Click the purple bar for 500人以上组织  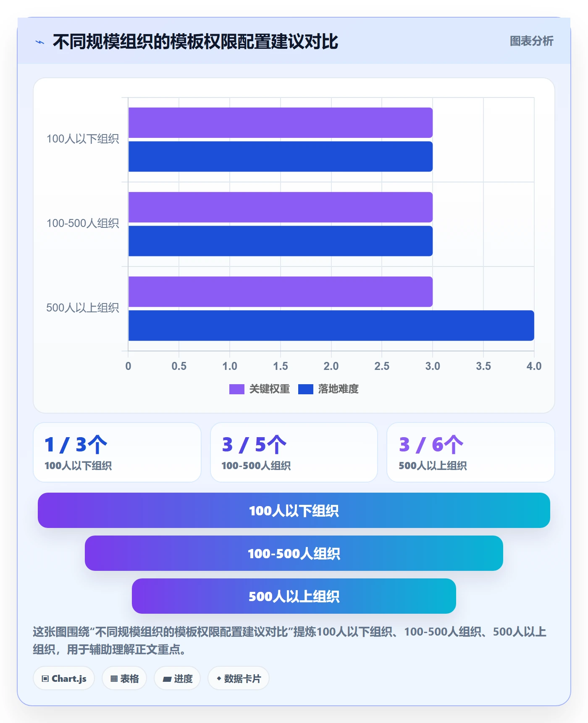point(281,292)
